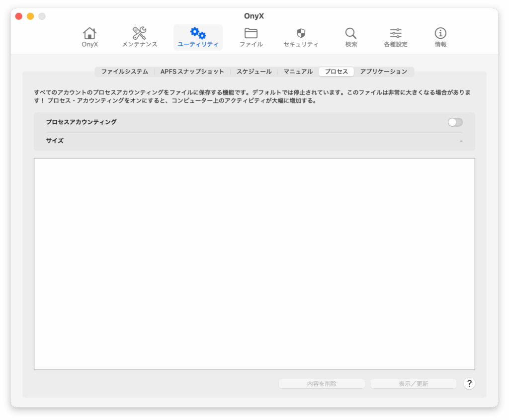The height and width of the screenshot is (420, 509).
Task: Click inside the empty process log area
Action: click(254, 263)
